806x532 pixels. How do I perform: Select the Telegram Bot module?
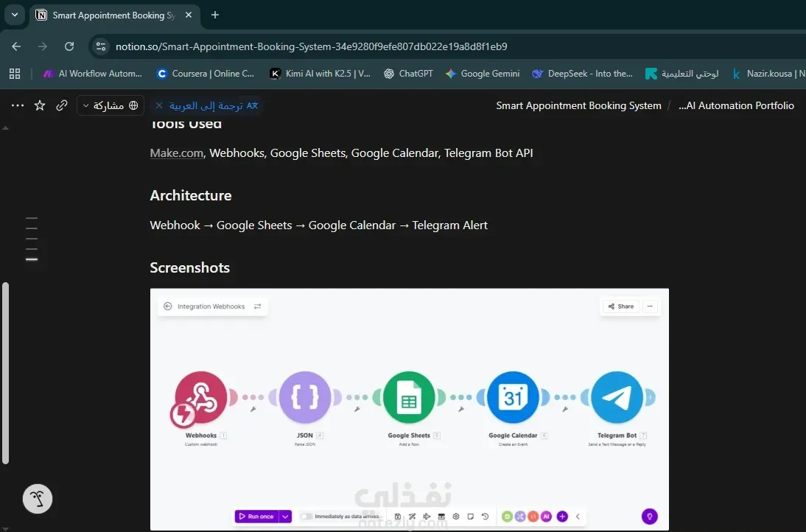pos(617,397)
